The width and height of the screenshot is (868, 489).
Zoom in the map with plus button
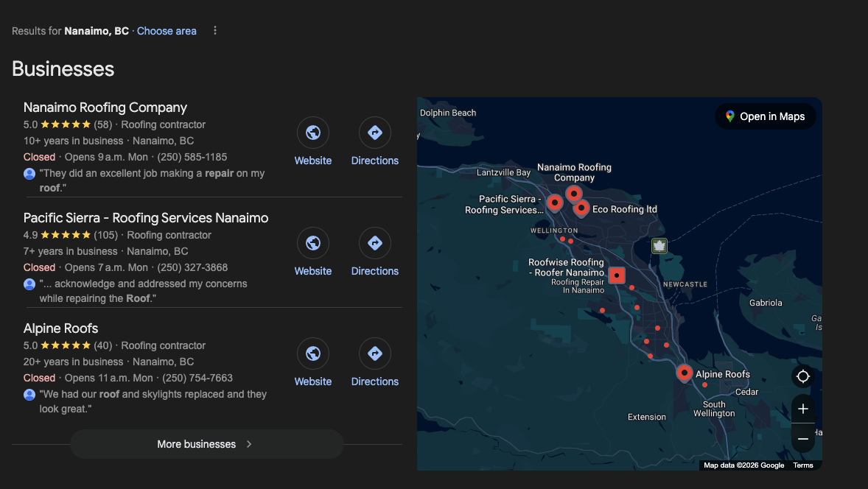[x=802, y=409]
